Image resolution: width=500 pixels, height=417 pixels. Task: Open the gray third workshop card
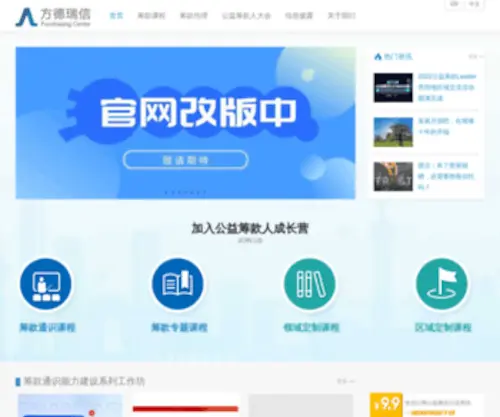(x=301, y=405)
